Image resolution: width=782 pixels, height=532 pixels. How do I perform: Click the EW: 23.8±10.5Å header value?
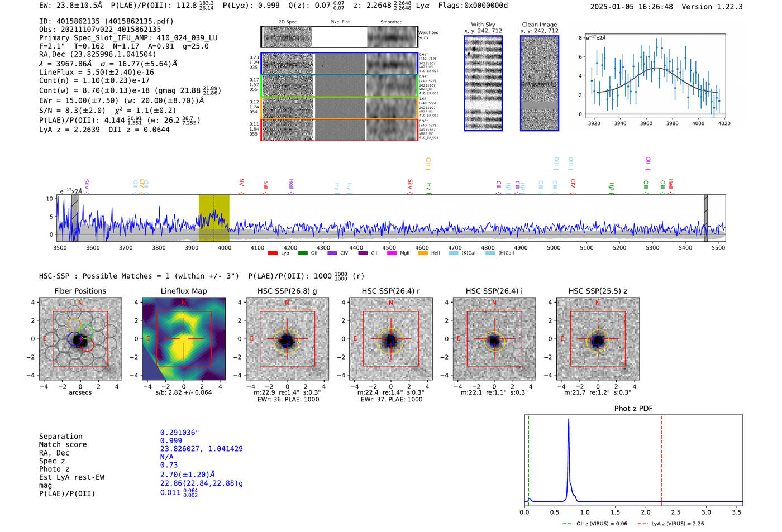point(71,6)
